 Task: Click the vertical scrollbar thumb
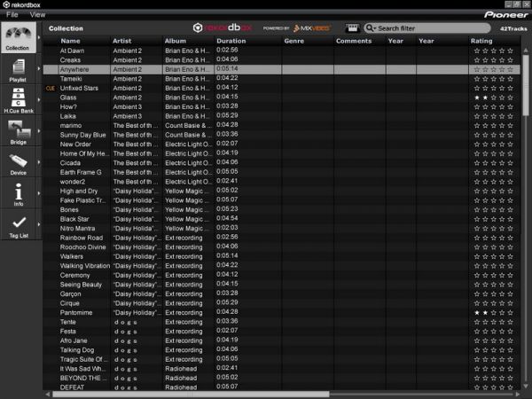(x=526, y=85)
